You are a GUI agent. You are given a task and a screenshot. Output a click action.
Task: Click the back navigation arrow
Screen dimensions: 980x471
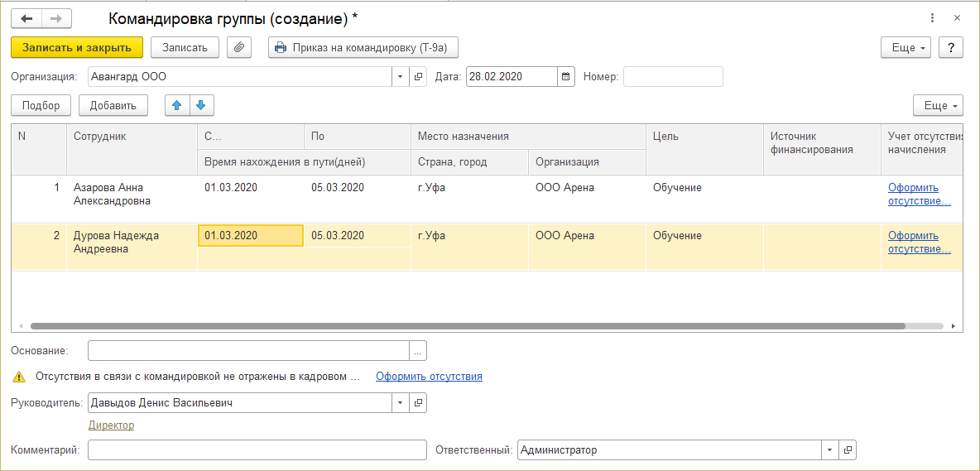click(26, 18)
